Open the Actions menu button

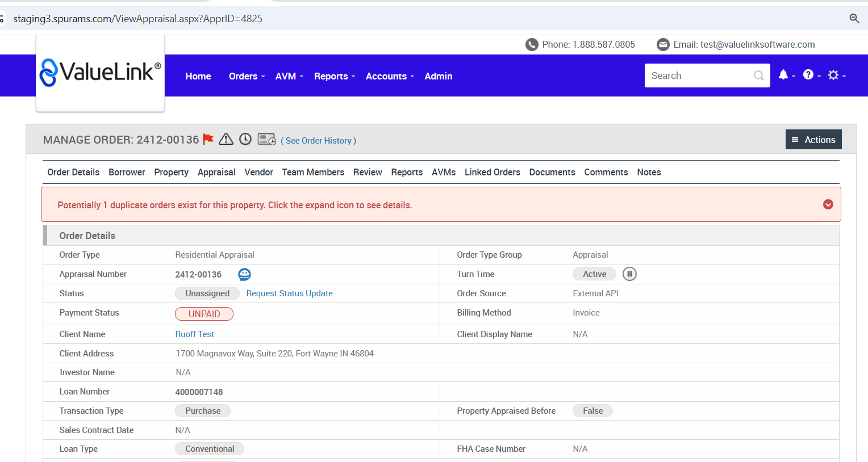tap(813, 140)
